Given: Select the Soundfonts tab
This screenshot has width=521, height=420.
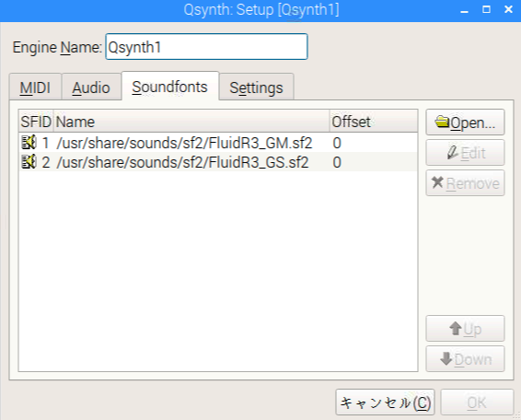Looking at the screenshot, I should tap(170, 87).
